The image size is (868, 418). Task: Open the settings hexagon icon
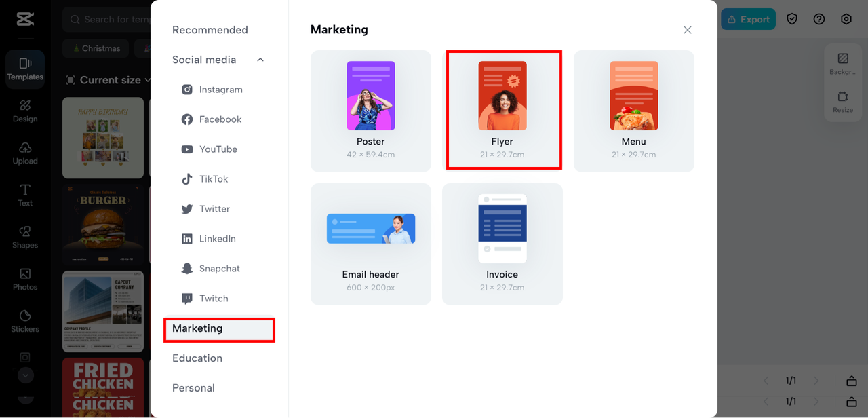pos(846,20)
